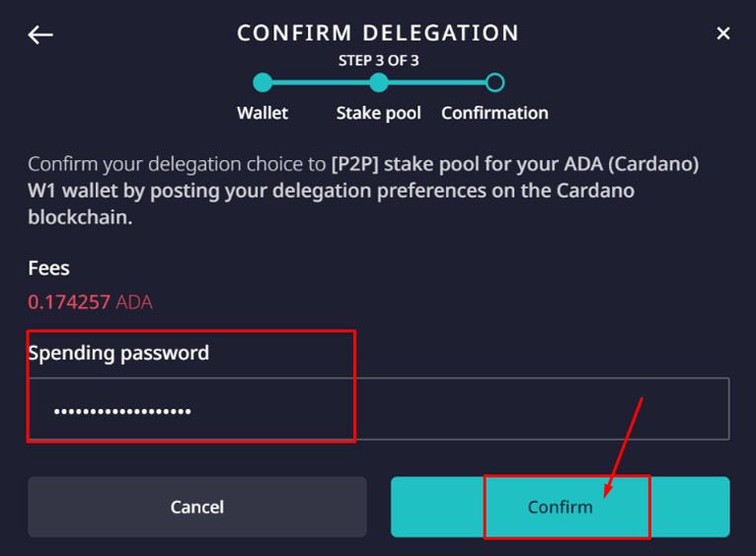This screenshot has height=556, width=756.
Task: Go back using the left arrow icon
Action: 40,35
